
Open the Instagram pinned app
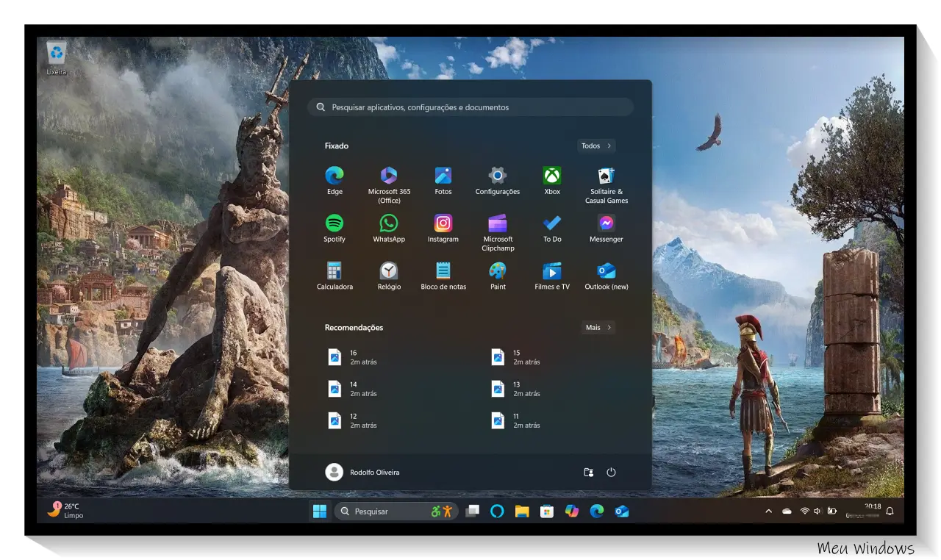[443, 223]
